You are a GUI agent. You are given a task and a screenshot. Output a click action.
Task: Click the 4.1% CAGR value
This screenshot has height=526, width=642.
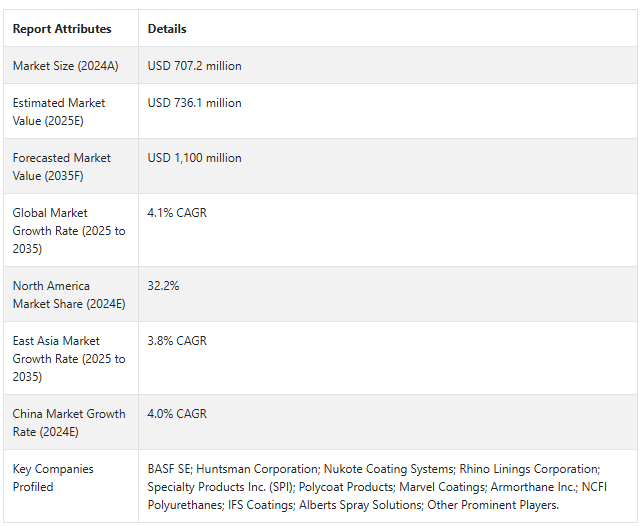coord(177,213)
